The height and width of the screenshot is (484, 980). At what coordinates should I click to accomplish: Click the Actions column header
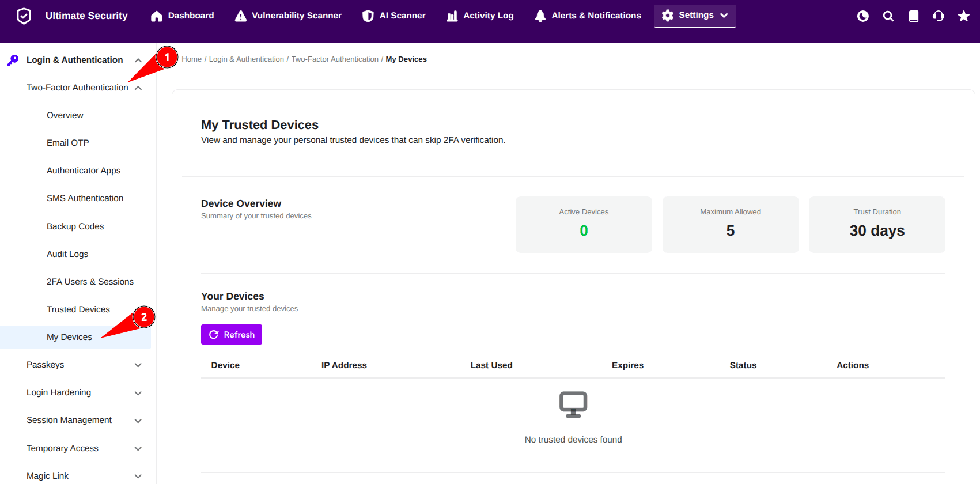(853, 365)
